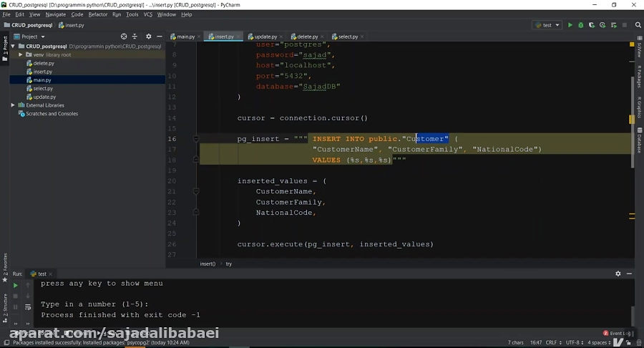Open delete.py in the project tree
Image resolution: width=644 pixels, height=348 pixels.
(x=43, y=63)
